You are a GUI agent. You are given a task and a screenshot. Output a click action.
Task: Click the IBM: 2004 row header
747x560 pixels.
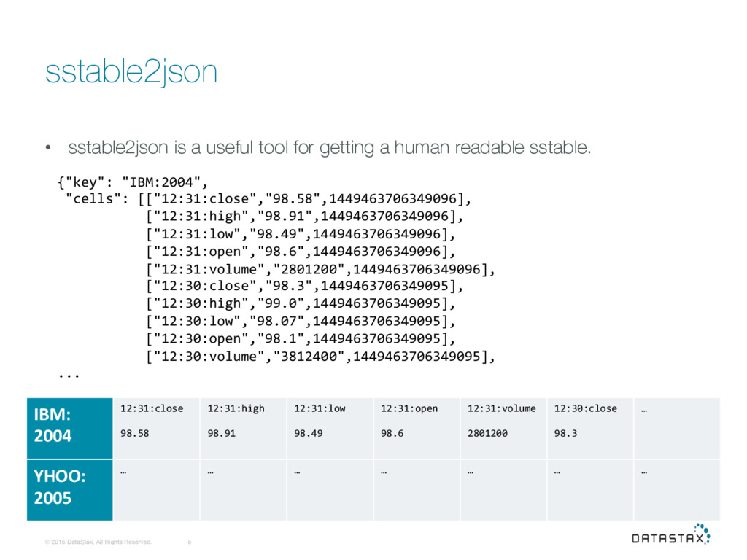click(x=69, y=428)
